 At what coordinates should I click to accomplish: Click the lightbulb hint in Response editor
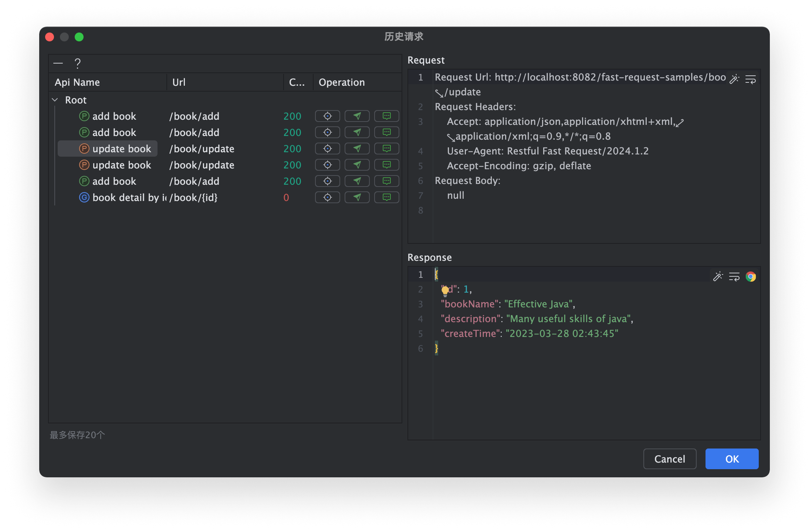(445, 290)
